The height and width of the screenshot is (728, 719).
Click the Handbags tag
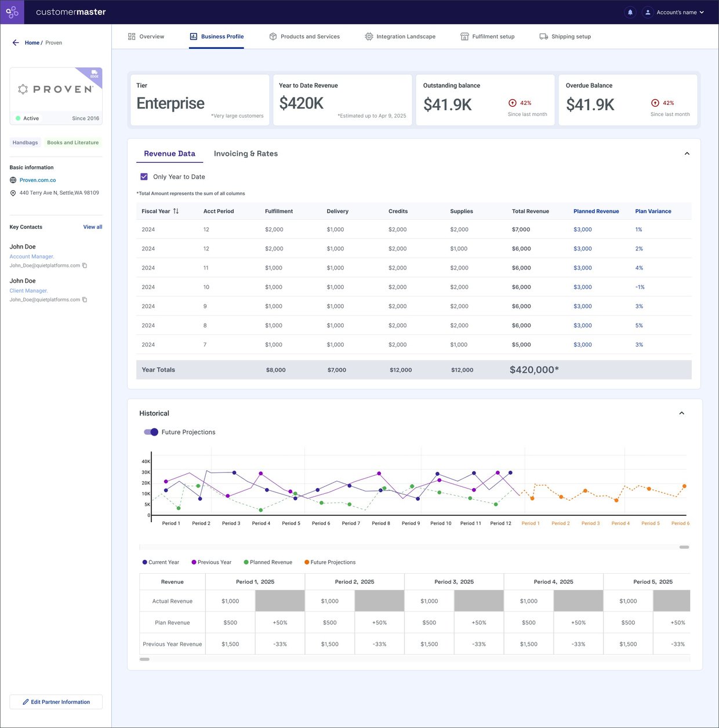pos(25,143)
